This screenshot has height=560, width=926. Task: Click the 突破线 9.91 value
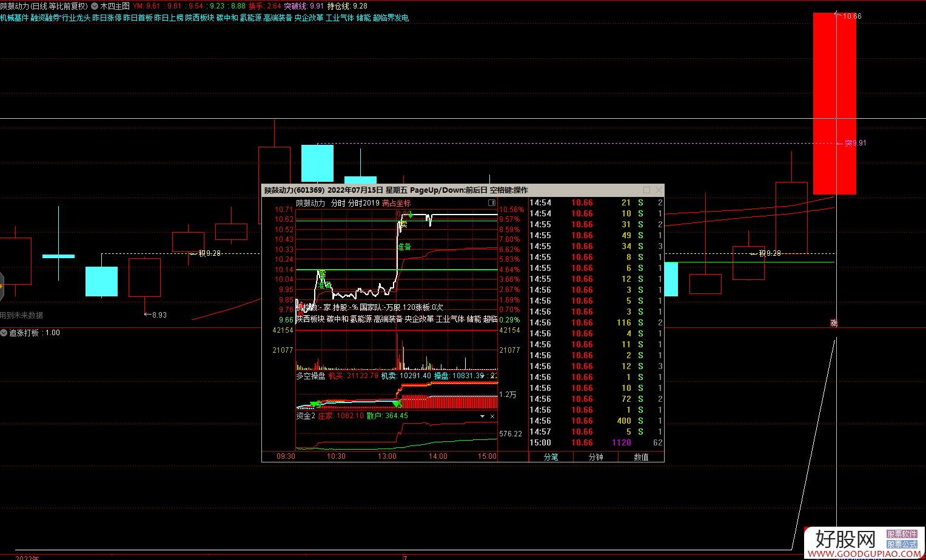coord(304,6)
